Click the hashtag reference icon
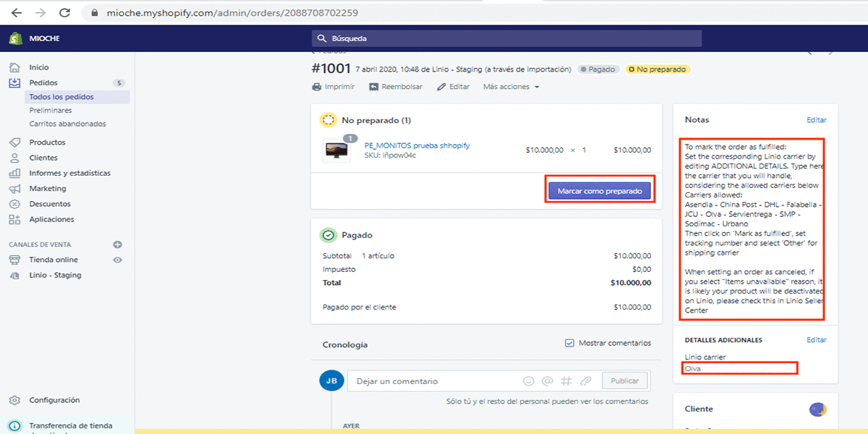Screen dimensions: 868x434 (x=567, y=381)
